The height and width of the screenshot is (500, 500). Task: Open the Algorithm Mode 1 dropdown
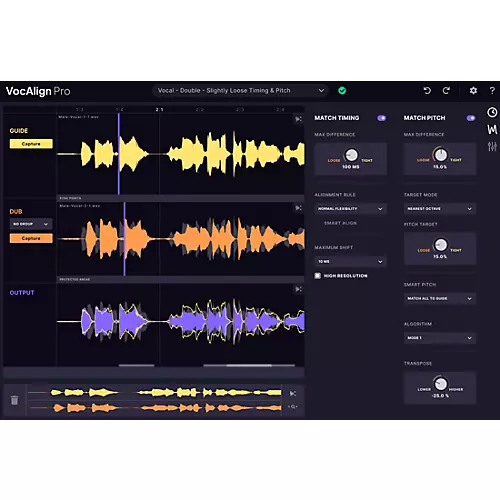pyautogui.click(x=440, y=338)
